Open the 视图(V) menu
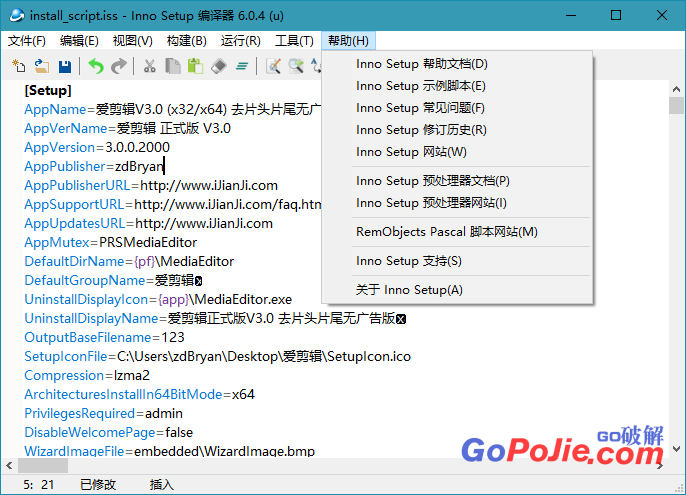This screenshot has width=686, height=495. coord(133,41)
